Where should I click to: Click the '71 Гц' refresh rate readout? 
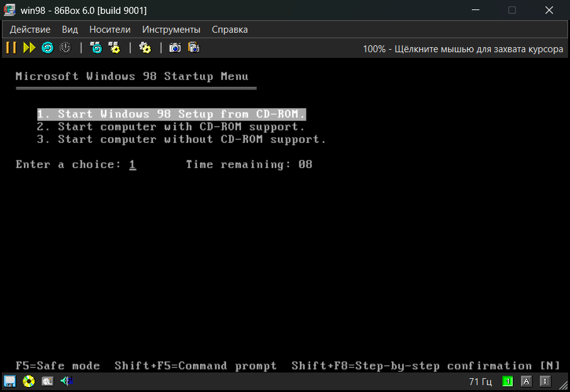pos(480,381)
